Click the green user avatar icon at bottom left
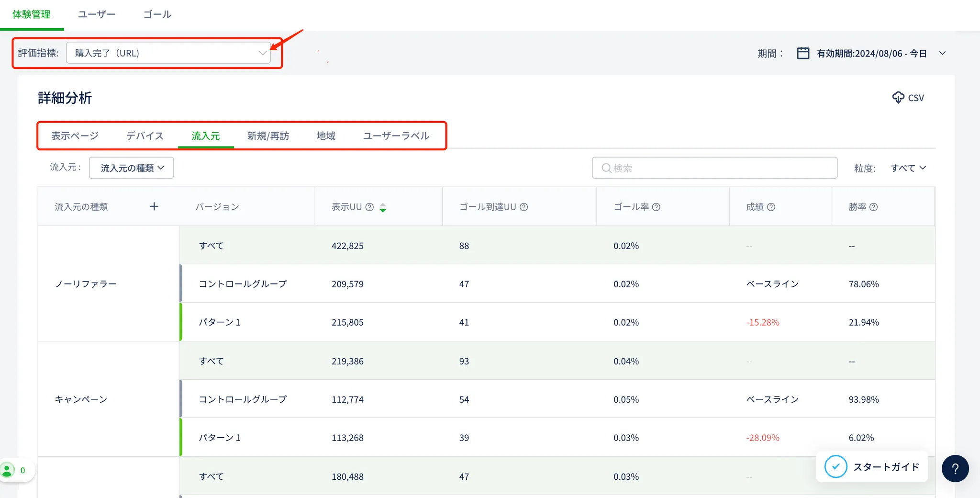 [x=8, y=470]
